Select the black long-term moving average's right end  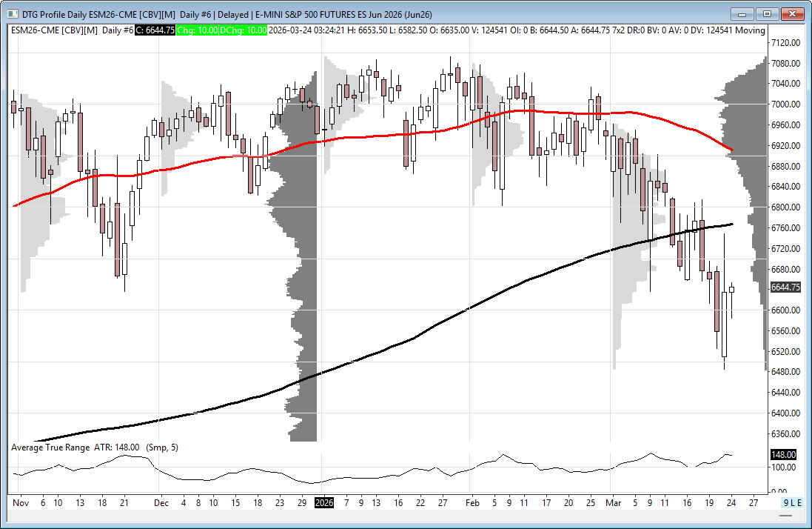tap(731, 224)
